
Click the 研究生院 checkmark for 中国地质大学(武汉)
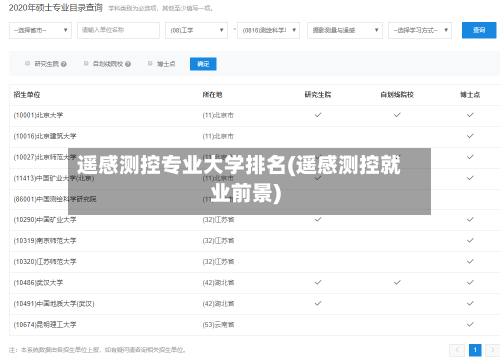point(318,303)
